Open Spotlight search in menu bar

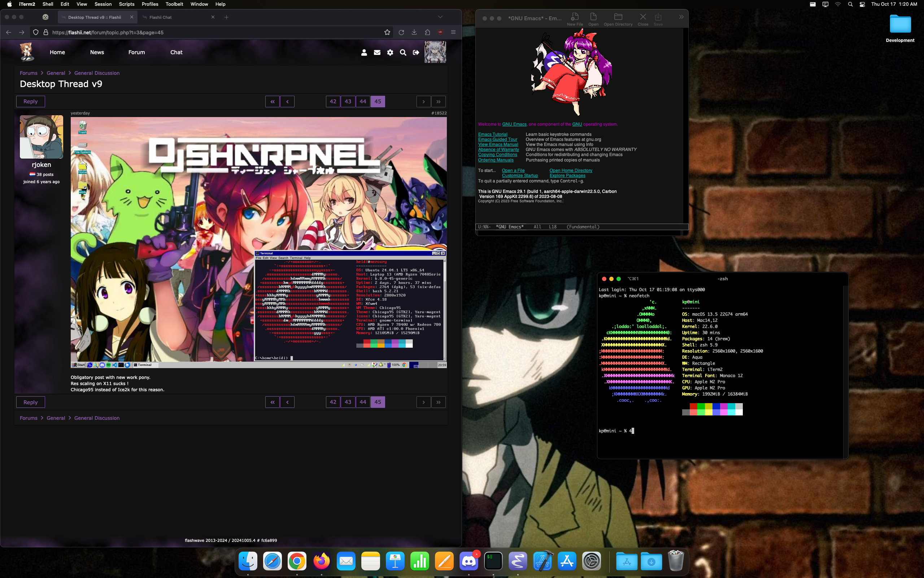850,4
